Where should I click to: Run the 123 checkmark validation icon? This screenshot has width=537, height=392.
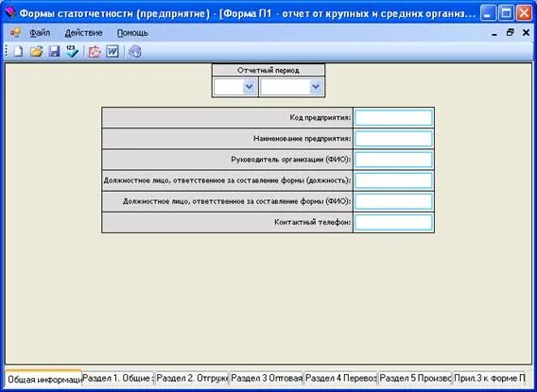click(72, 52)
